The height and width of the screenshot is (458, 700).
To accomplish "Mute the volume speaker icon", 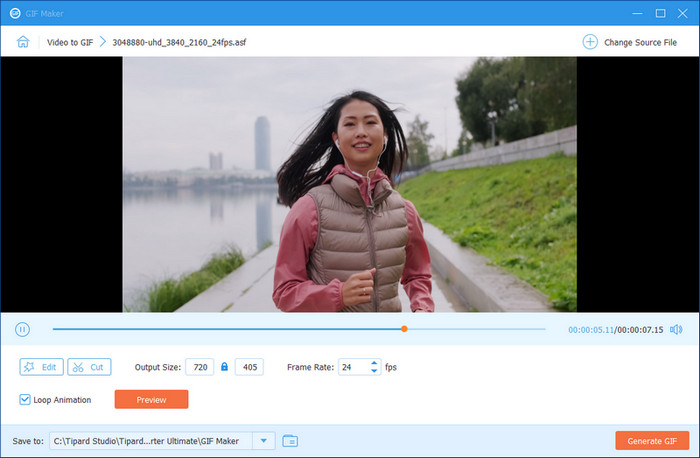I will coord(676,329).
